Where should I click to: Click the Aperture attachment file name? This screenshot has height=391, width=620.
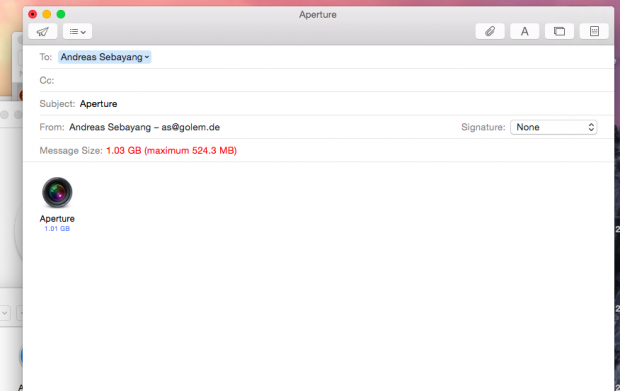click(57, 219)
